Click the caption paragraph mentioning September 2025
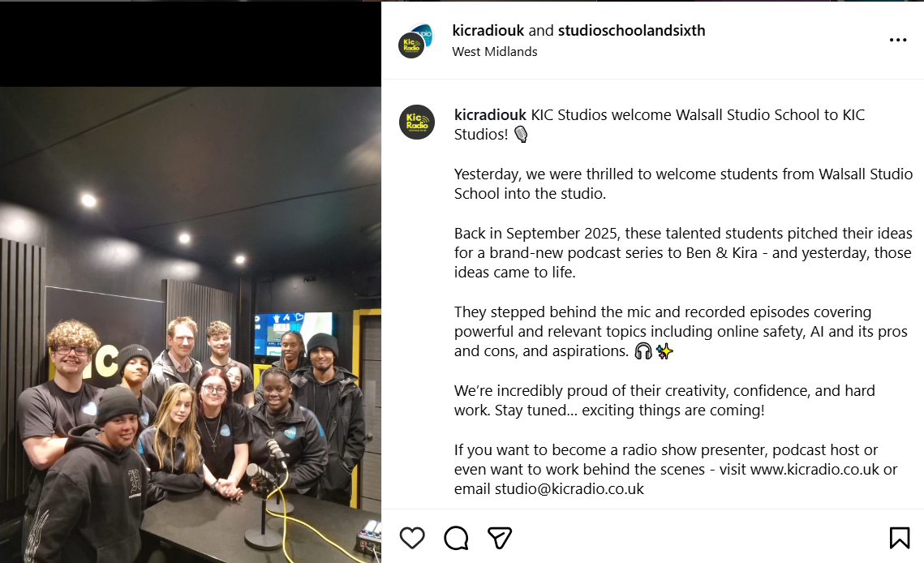924x563 pixels. 683,252
